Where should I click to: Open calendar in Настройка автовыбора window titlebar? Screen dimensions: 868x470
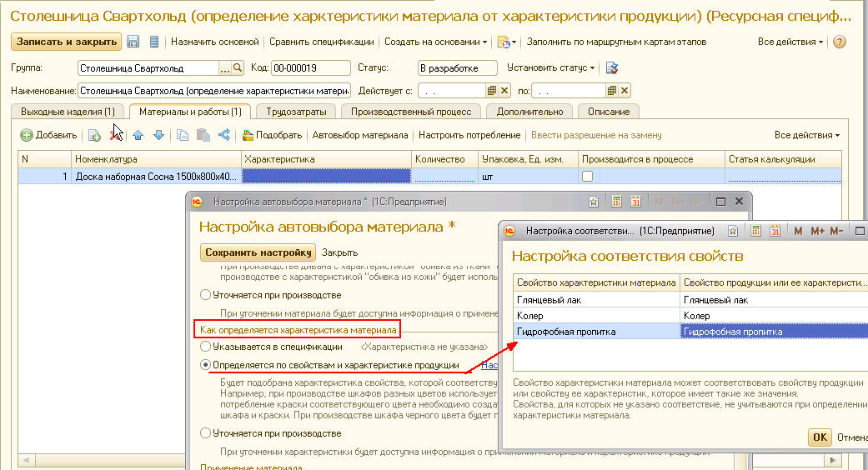635,202
